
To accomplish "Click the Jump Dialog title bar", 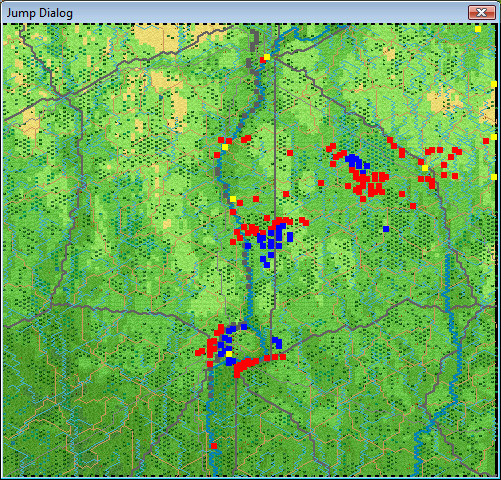I will pos(233,13).
